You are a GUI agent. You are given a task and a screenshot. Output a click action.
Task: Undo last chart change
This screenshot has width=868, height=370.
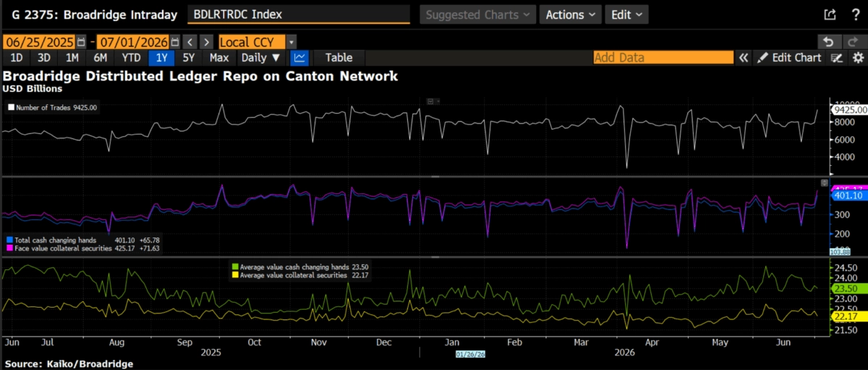pos(830,42)
